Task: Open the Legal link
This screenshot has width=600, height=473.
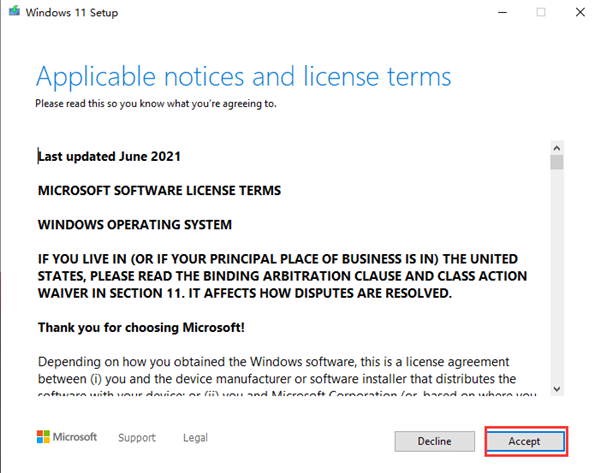Action: click(195, 438)
